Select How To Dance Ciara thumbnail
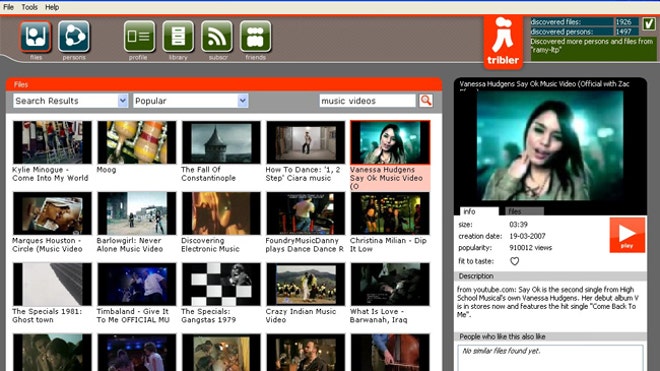 point(306,142)
